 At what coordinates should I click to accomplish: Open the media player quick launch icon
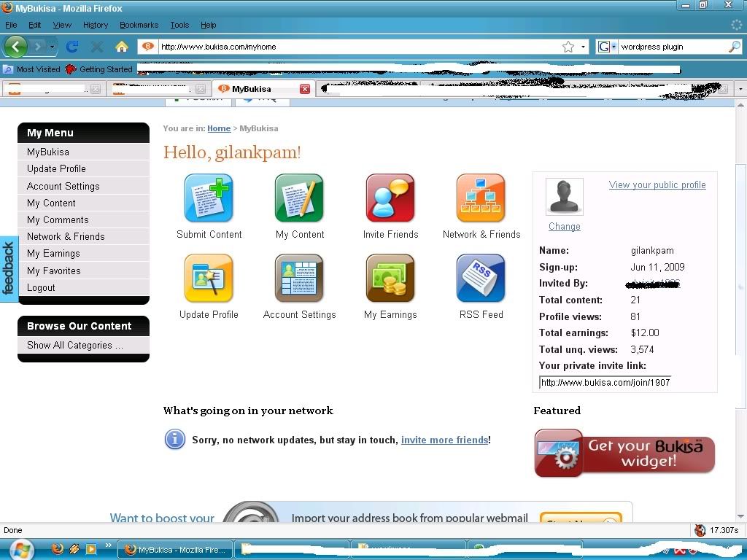point(91,548)
